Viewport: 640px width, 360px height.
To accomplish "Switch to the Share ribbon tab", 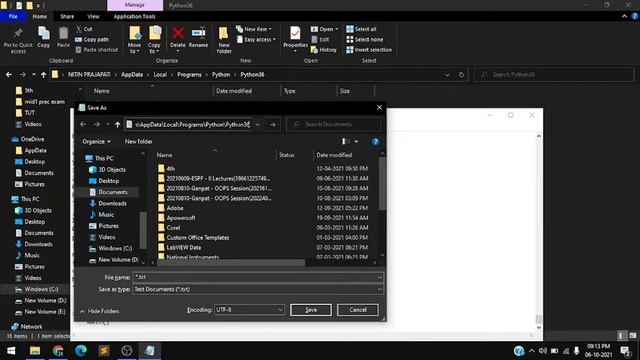I will (67, 16).
